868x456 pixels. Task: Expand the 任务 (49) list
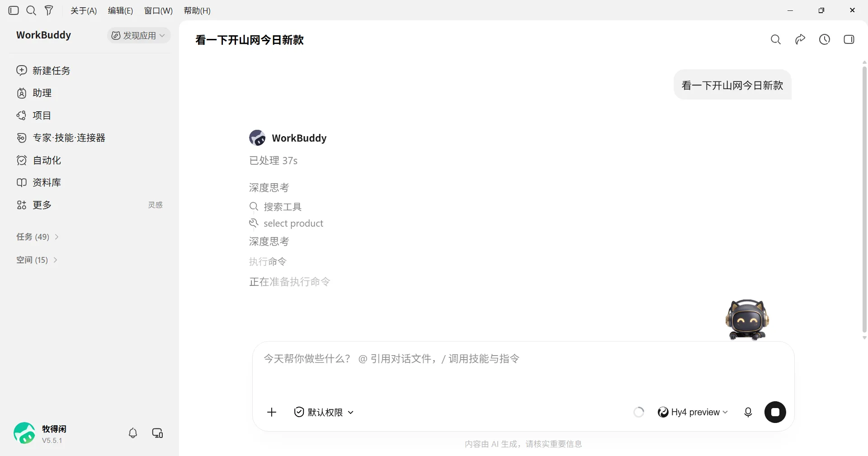coord(38,237)
